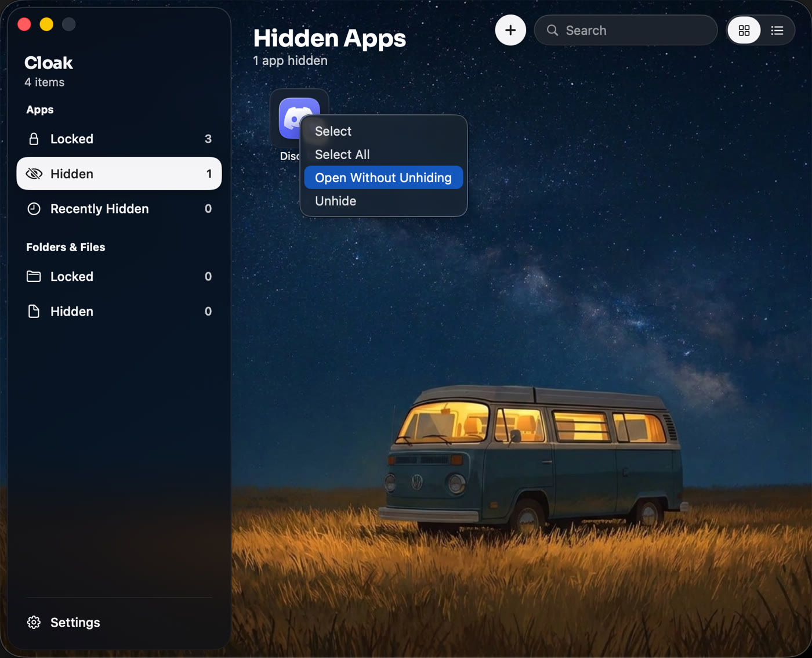Screen dimensions: 812x658
Task: Open Recently Hidden list
Action: (x=119, y=208)
